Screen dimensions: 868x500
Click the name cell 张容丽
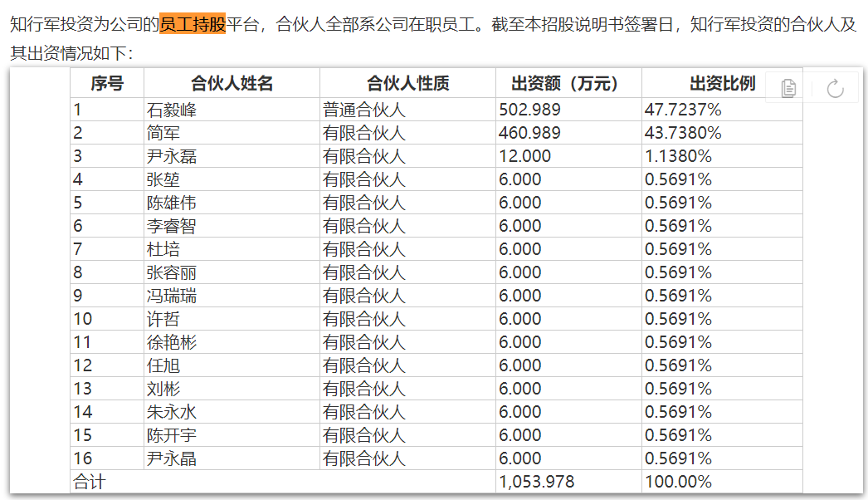(232, 272)
